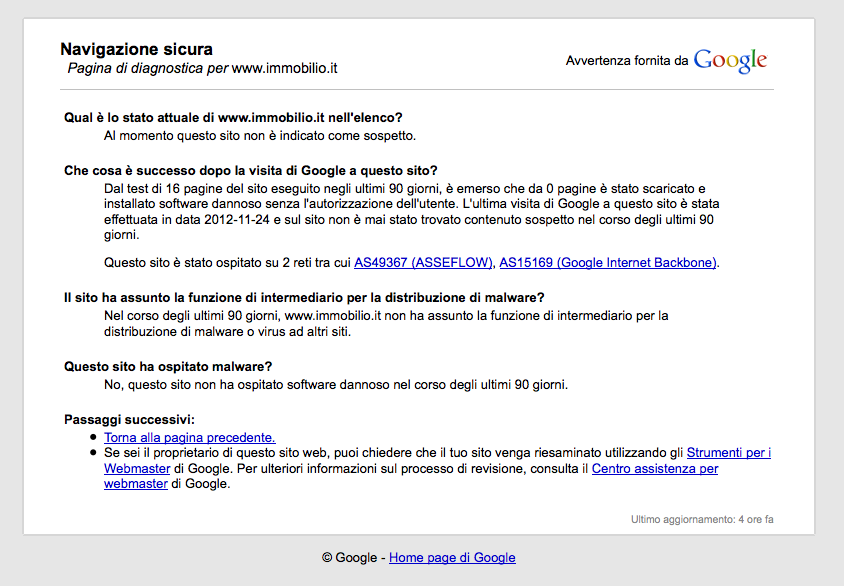Follow the 'Torna alla pagina precedente' link
This screenshot has height=586, width=844.
click(189, 437)
